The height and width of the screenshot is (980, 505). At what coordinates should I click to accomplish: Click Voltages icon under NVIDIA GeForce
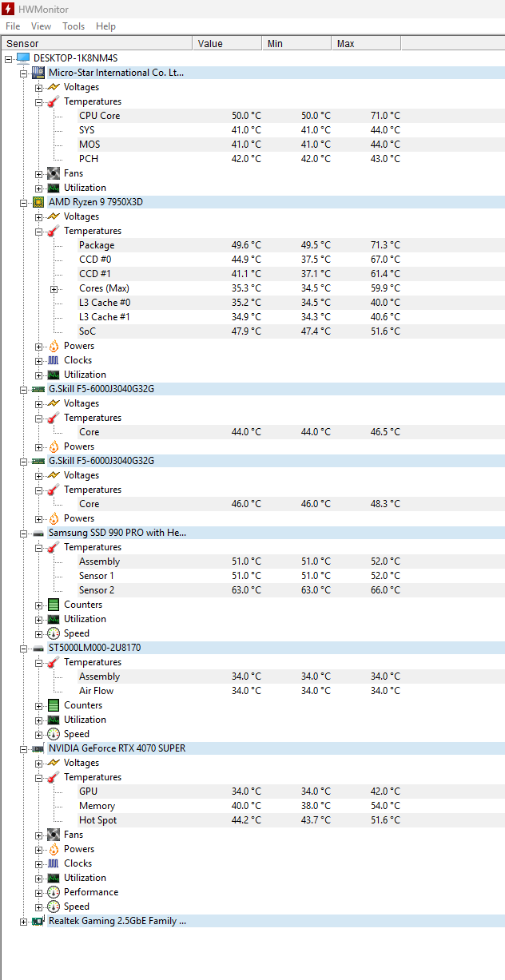tap(54, 763)
